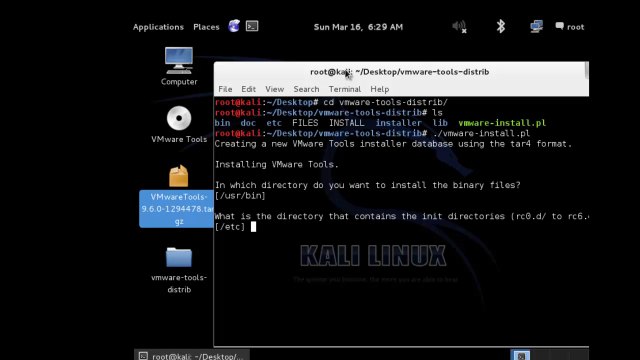This screenshot has height=360, width=640.
Task: Click the 'installer' directory name in listing
Action: tap(398, 123)
